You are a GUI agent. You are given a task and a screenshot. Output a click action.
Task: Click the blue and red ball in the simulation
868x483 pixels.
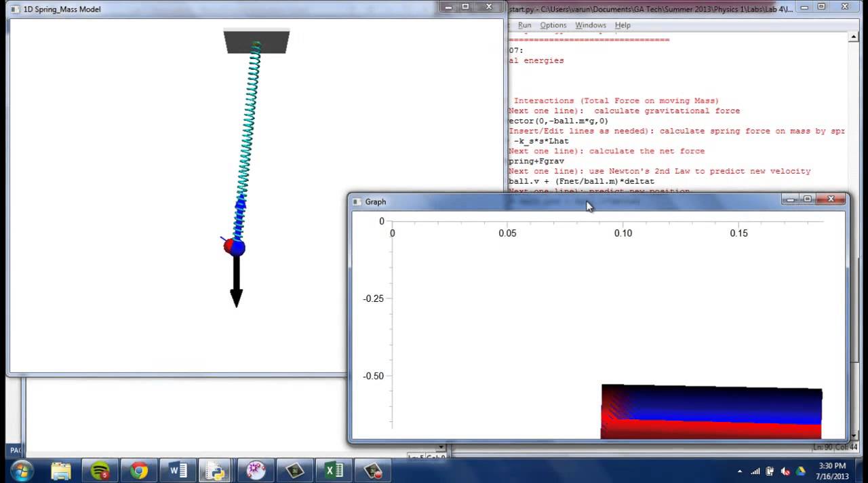[234, 247]
